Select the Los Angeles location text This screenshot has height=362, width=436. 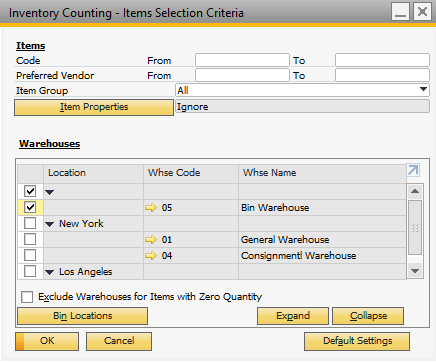coord(86,272)
